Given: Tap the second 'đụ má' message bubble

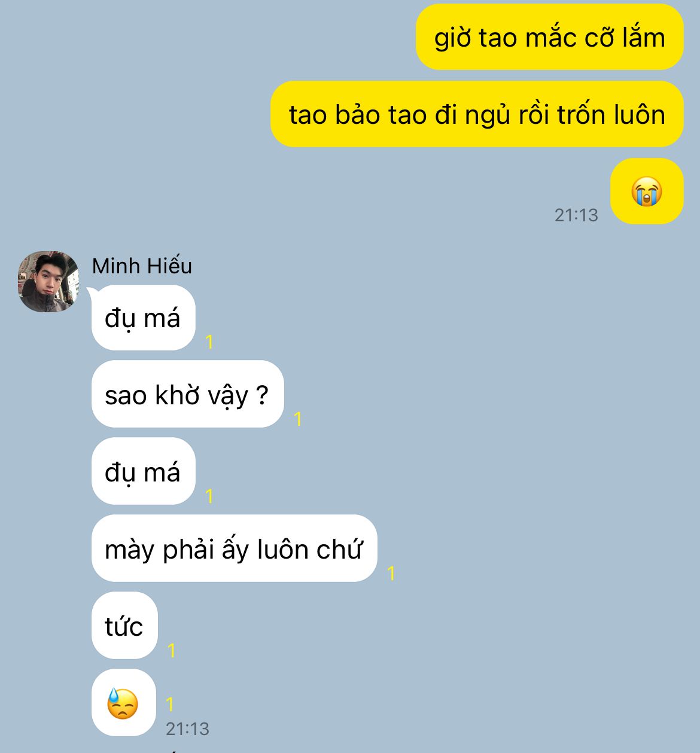Looking at the screenshot, I should [x=143, y=471].
